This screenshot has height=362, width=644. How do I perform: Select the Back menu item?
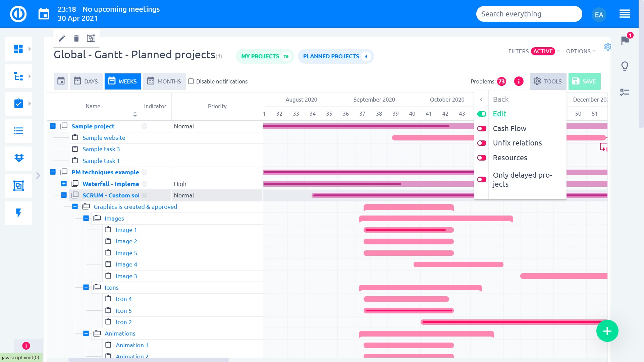click(x=500, y=100)
